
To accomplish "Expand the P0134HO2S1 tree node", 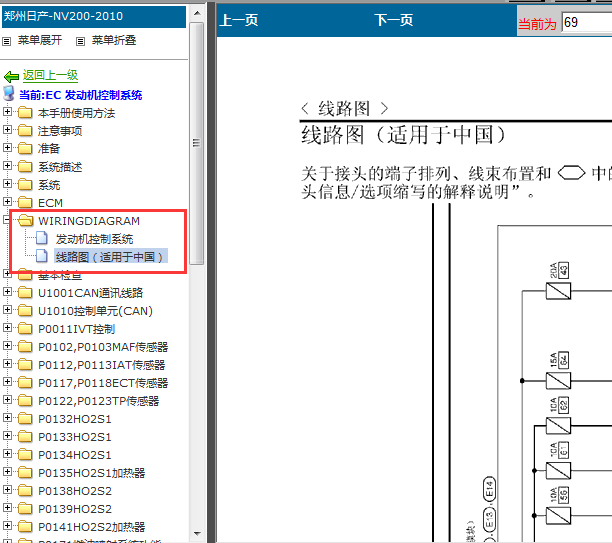I will click(7, 453).
